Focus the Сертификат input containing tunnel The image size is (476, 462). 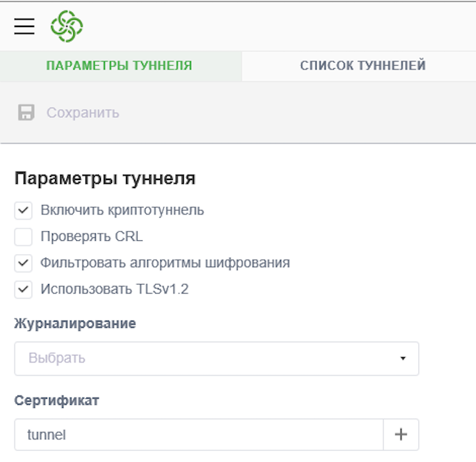click(198, 434)
